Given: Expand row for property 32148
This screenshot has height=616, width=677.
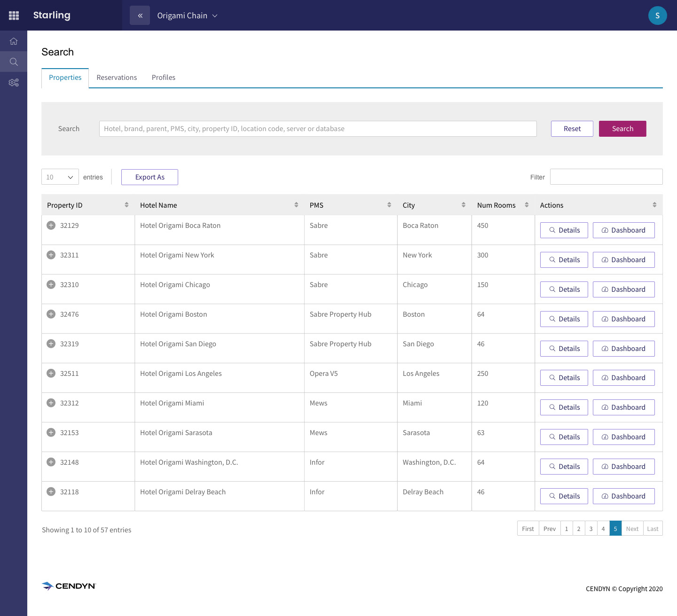Looking at the screenshot, I should pos(51,462).
